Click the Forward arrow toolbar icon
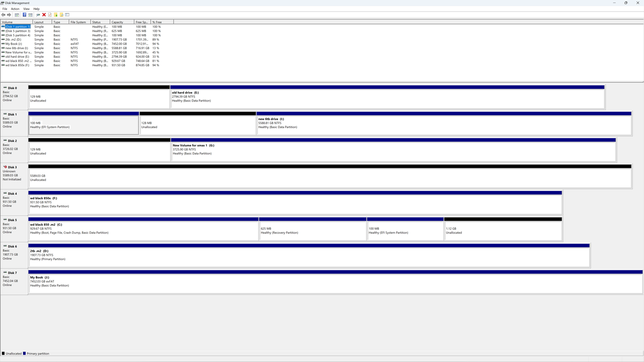This screenshot has width=644, height=362. click(x=9, y=15)
